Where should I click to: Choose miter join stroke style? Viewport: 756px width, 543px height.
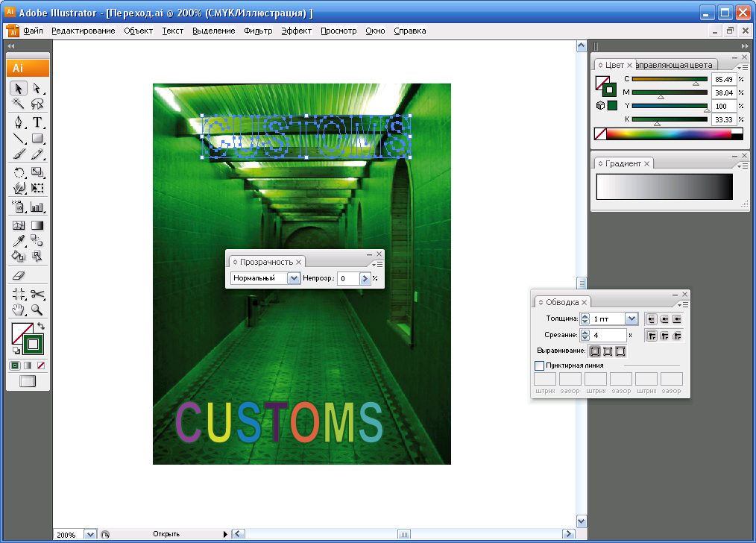pos(652,336)
